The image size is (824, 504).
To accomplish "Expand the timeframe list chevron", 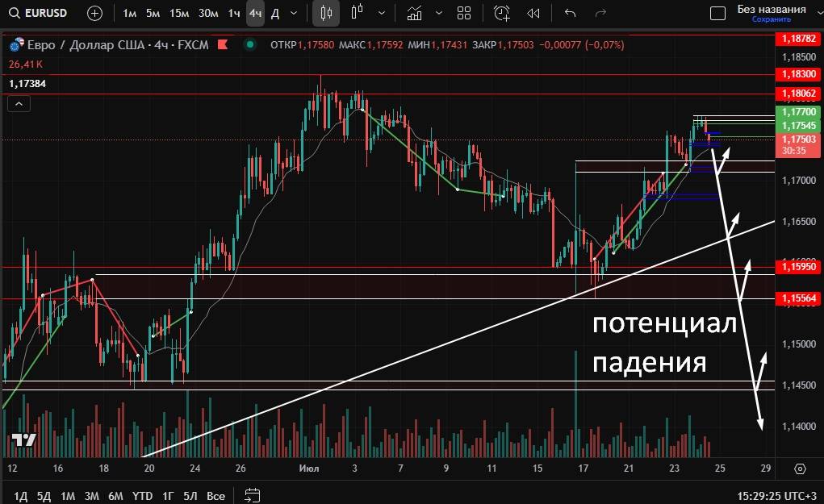I will click(x=294, y=13).
